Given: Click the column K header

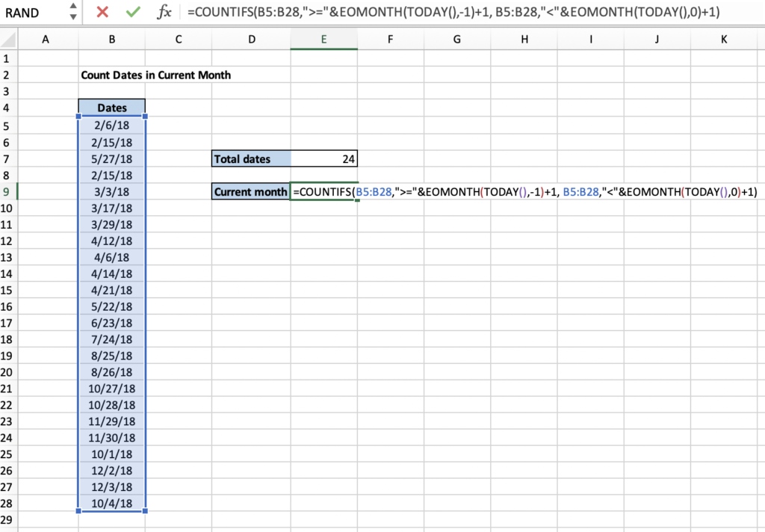Looking at the screenshot, I should point(723,37).
